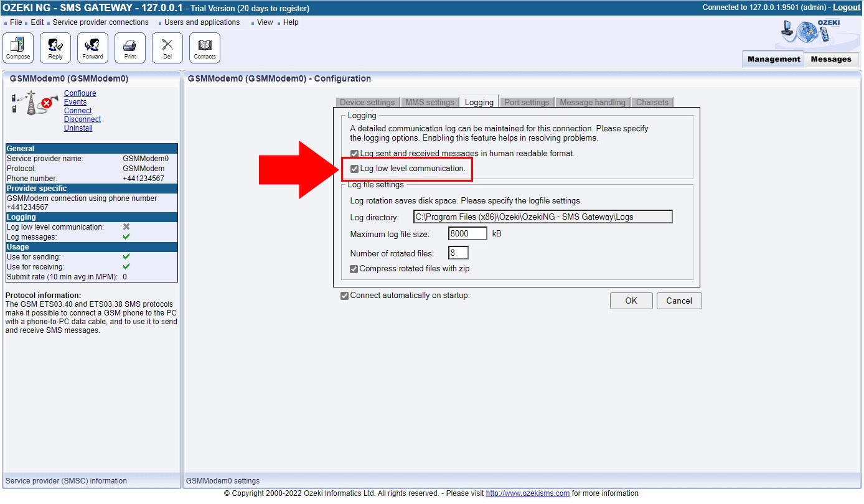Open the Contacts address book icon
This screenshot has width=864, height=504.
click(x=205, y=48)
